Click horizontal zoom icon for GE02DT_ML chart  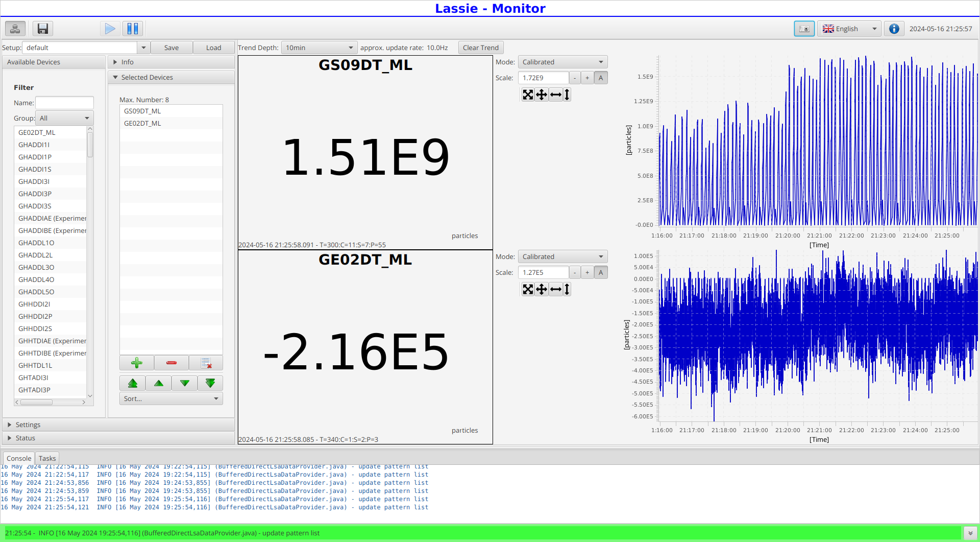click(556, 289)
